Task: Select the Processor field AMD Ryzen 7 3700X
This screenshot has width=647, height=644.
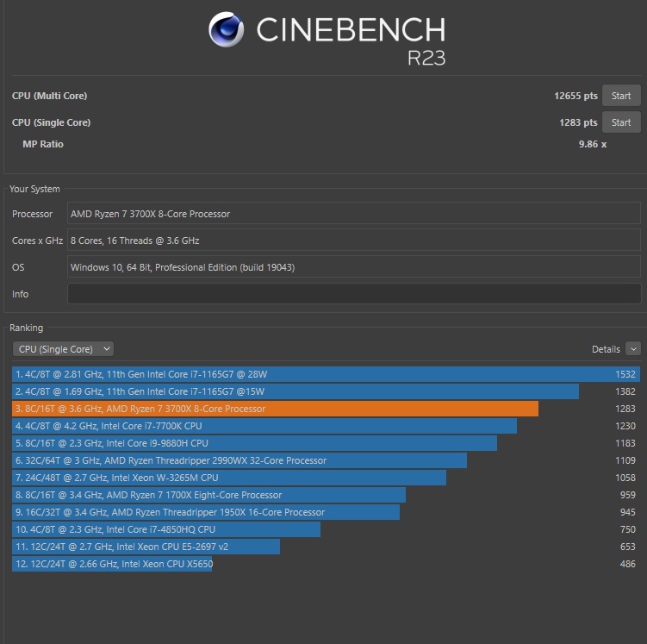Action: (354, 214)
